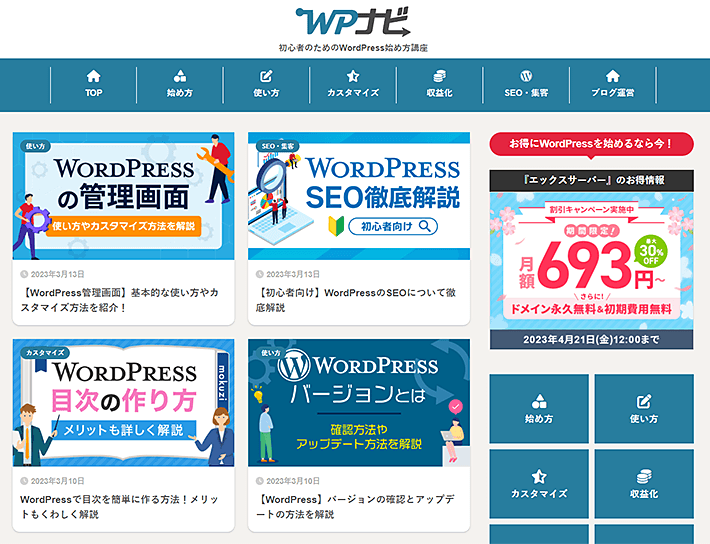Image resolution: width=710 pixels, height=544 pixels.
Task: Open the 始め方 navigation menu item
Action: (x=180, y=85)
